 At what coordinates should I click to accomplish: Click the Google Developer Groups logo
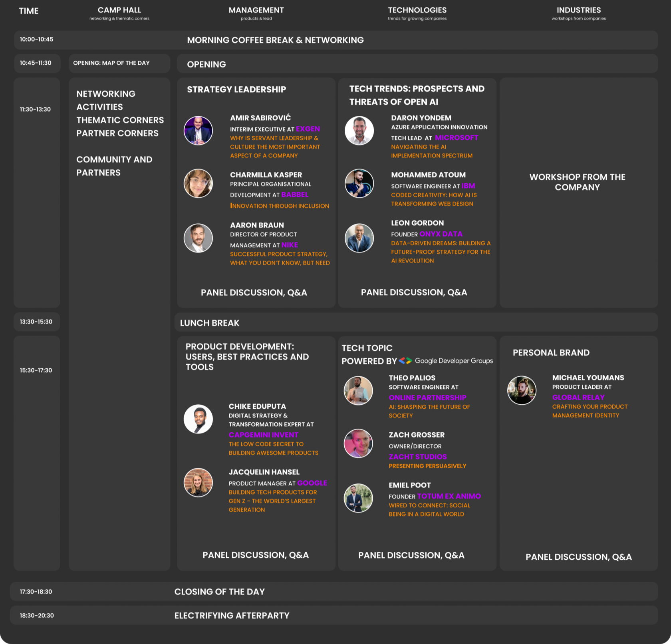446,361
